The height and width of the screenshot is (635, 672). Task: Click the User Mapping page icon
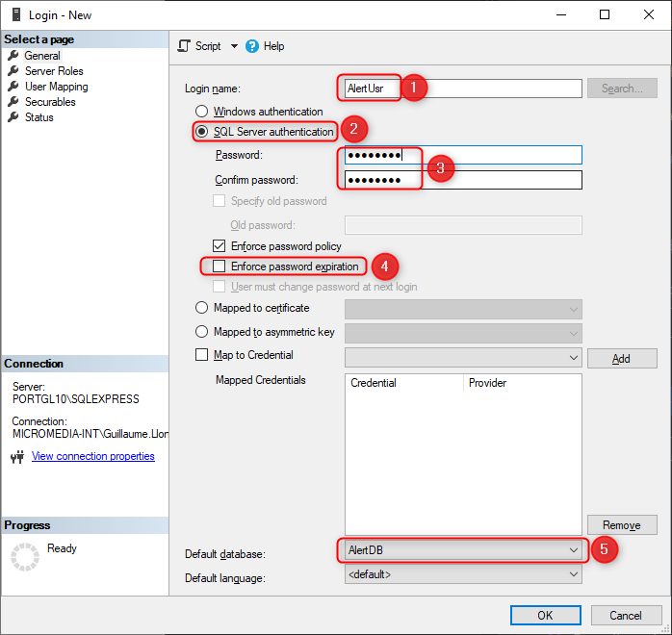pyautogui.click(x=13, y=87)
